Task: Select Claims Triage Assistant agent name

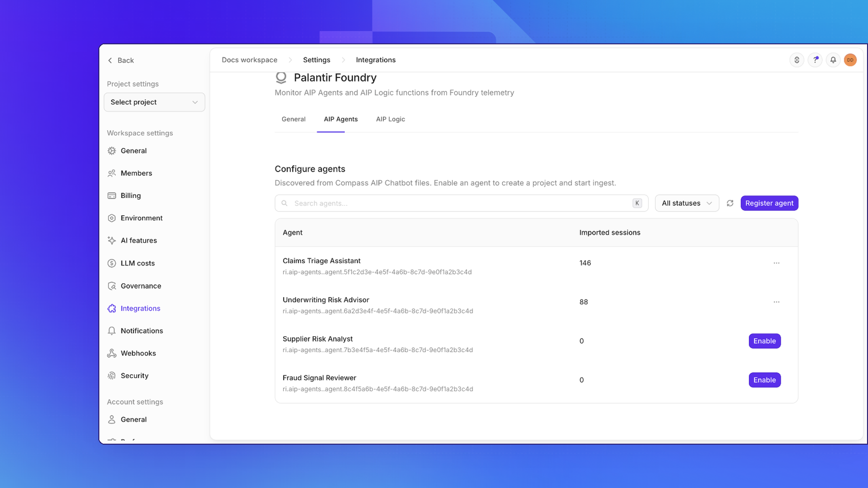Action: pos(322,261)
